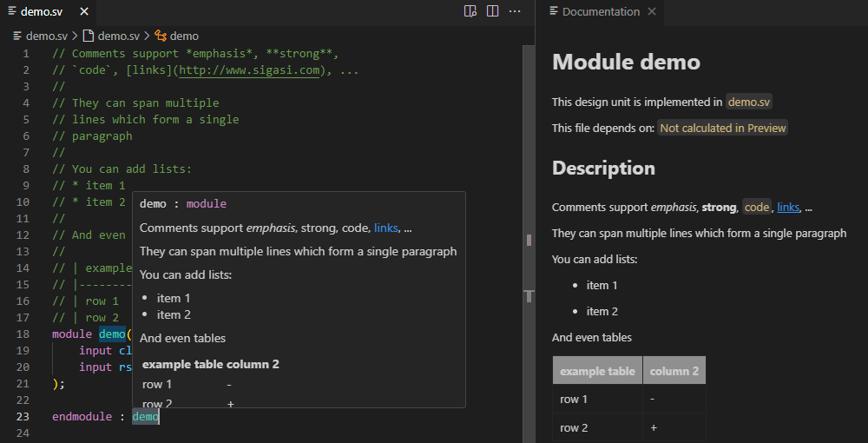Click line number 18 in the gutter
This screenshot has width=868, height=443.
coord(23,334)
